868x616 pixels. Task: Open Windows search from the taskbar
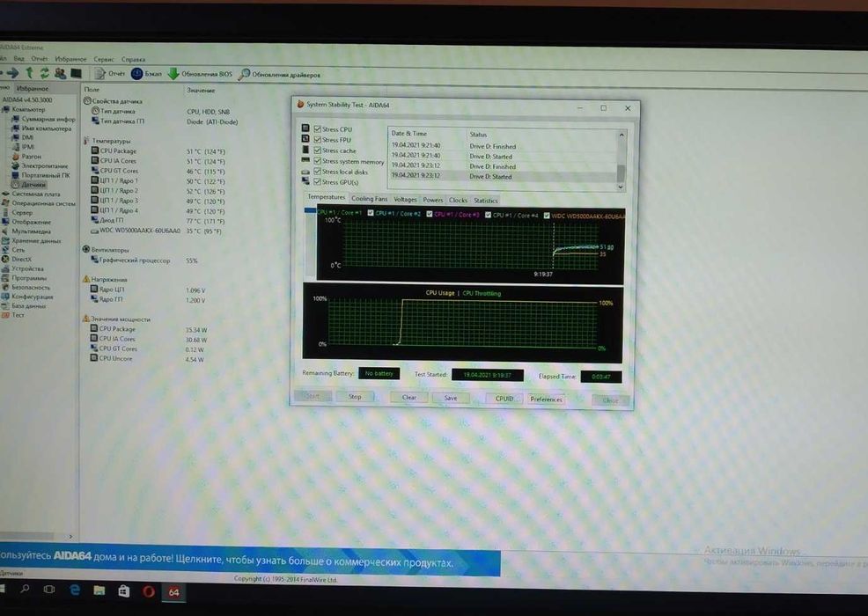25,589
